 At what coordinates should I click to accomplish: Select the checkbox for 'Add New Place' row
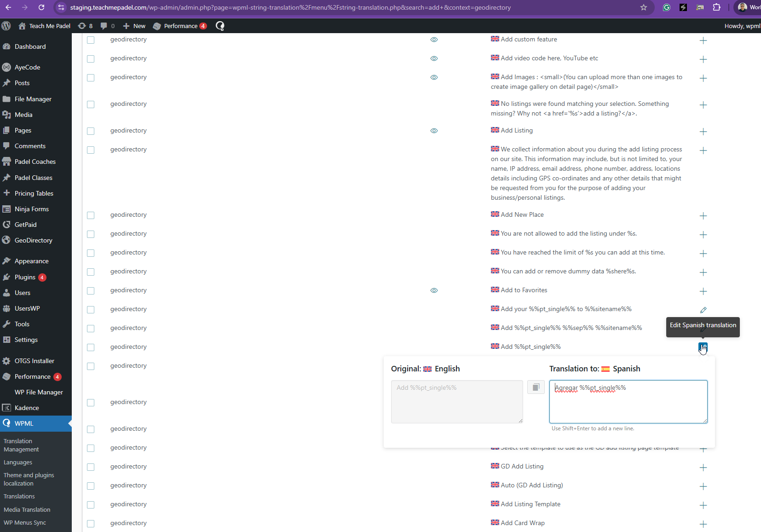(x=91, y=215)
